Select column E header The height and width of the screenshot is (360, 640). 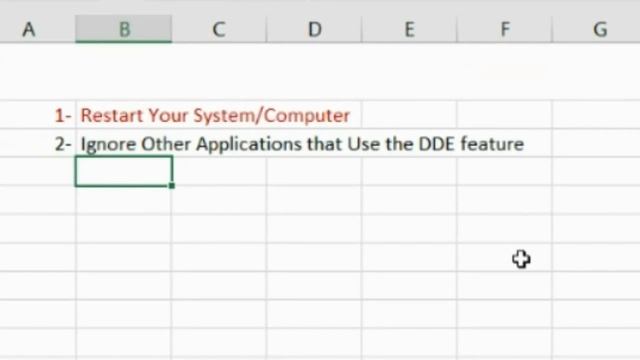coord(409,29)
